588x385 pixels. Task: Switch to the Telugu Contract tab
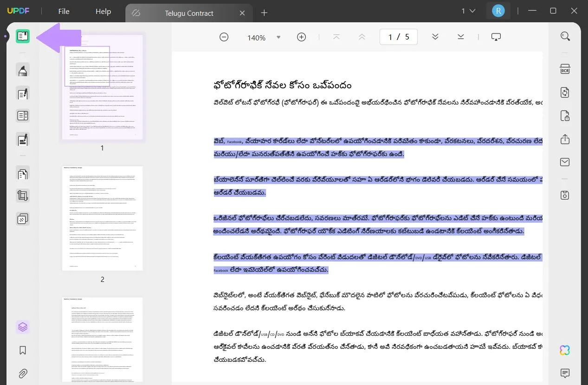coord(188,13)
